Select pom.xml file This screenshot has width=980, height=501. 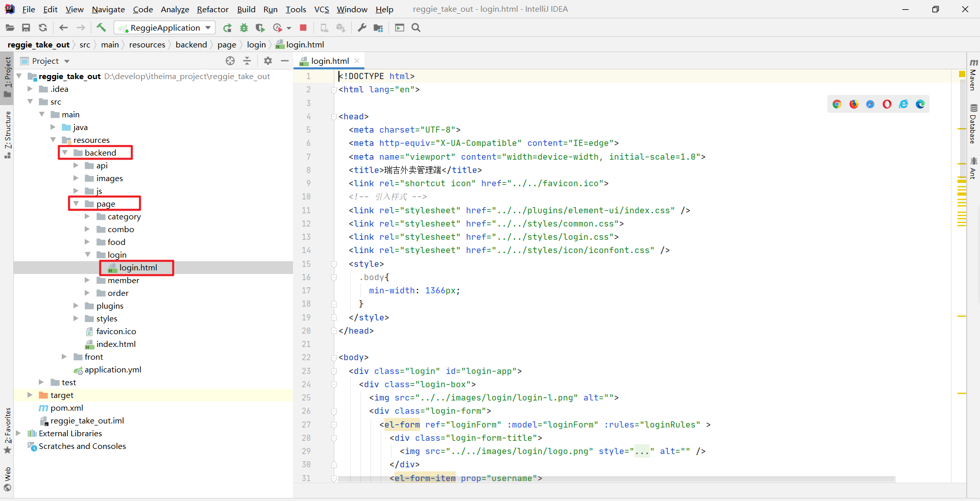[x=66, y=408]
